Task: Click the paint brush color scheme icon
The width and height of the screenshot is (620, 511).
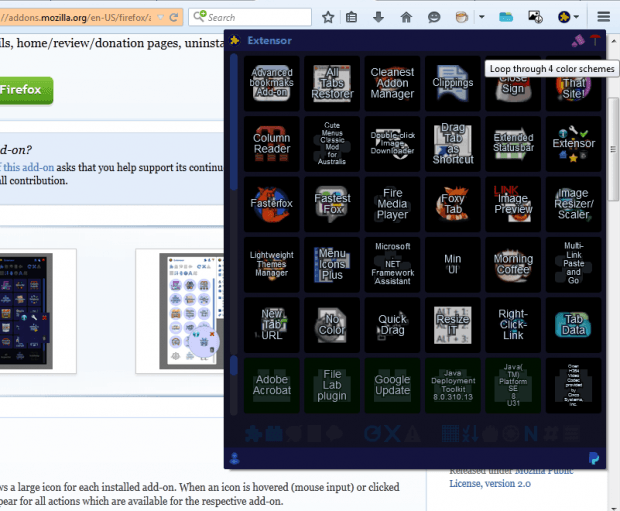Action: click(577, 41)
